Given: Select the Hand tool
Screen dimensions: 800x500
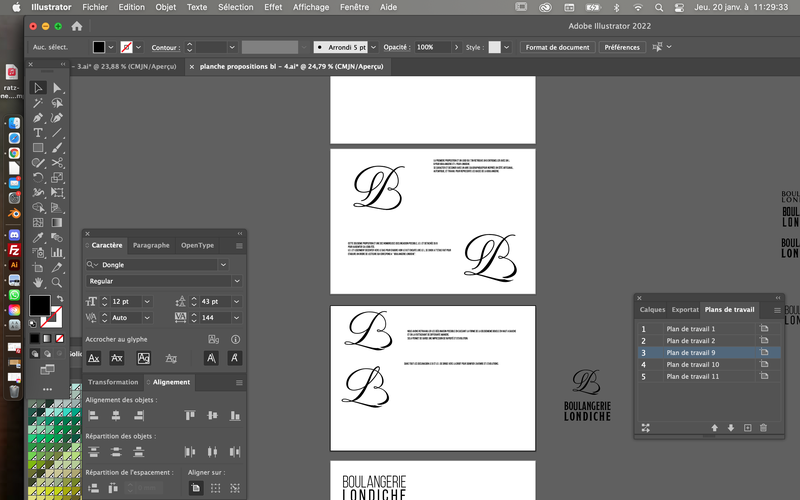Looking at the screenshot, I should tap(38, 282).
